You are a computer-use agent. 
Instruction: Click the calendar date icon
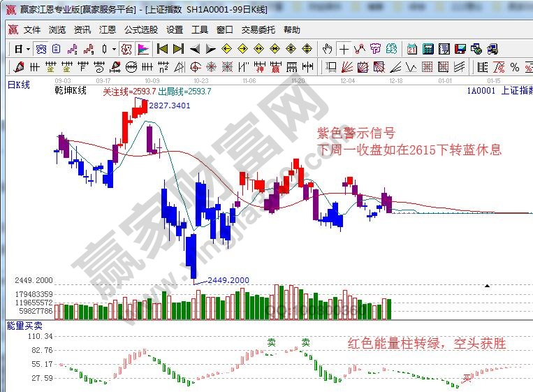click(412, 49)
